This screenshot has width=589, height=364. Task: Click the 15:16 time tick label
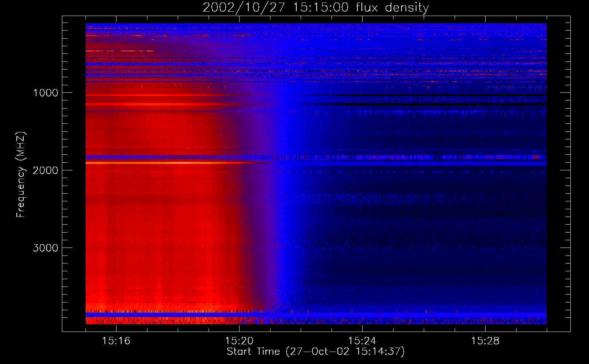pyautogui.click(x=116, y=341)
